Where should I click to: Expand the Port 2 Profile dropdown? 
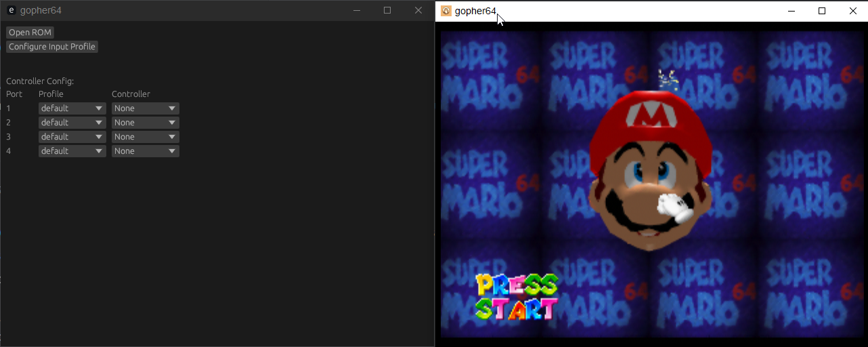pyautogui.click(x=72, y=123)
